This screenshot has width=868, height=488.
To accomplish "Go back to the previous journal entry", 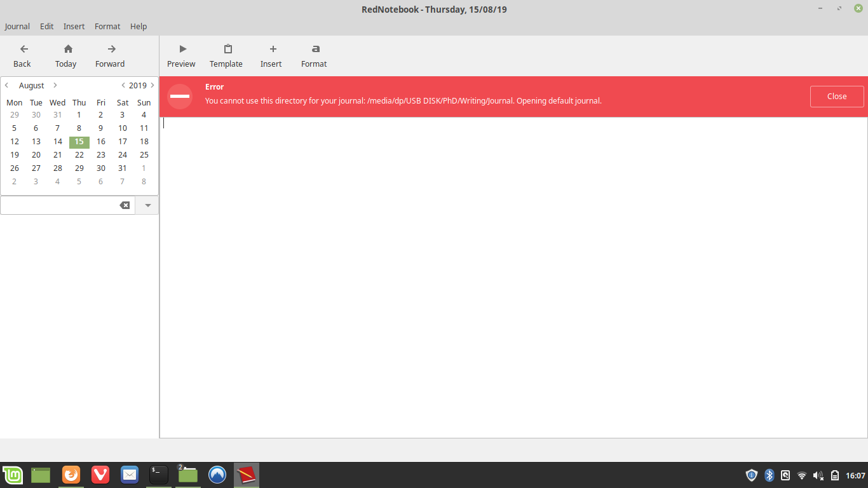I will pos(23,55).
